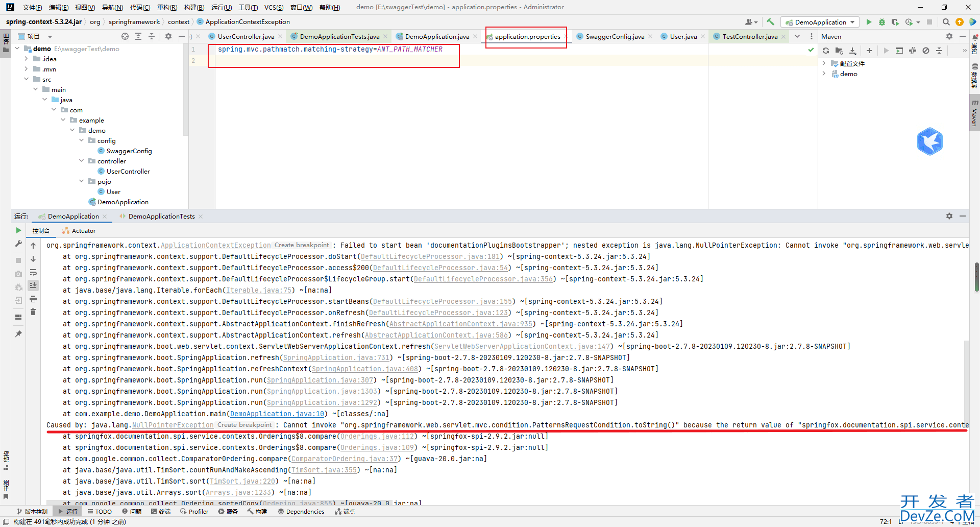
Task: Expand the 配置文件 node in Maven
Action: (824, 63)
